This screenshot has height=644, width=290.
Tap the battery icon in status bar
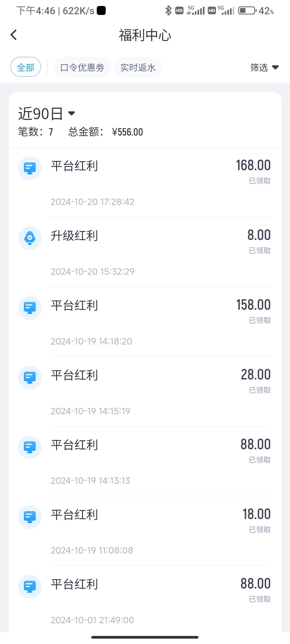coord(247,11)
